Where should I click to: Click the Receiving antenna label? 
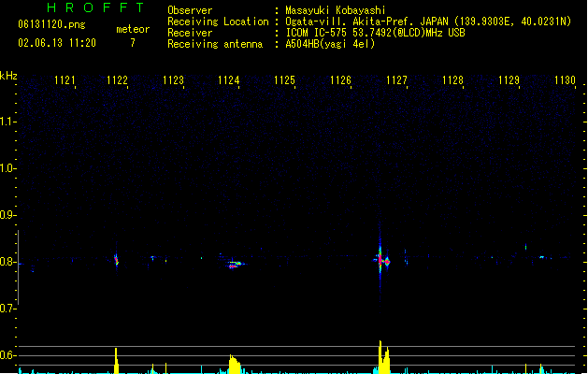[215, 44]
